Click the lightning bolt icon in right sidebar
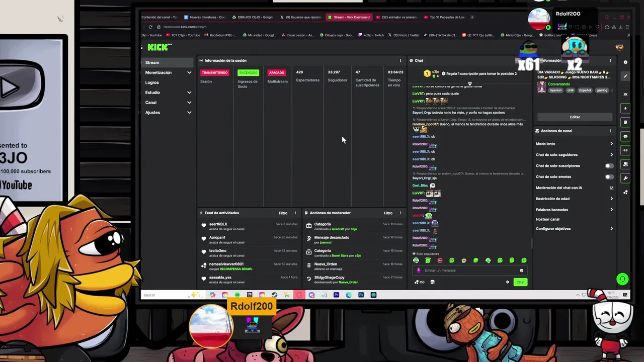The height and width of the screenshot is (362, 644). [625, 108]
